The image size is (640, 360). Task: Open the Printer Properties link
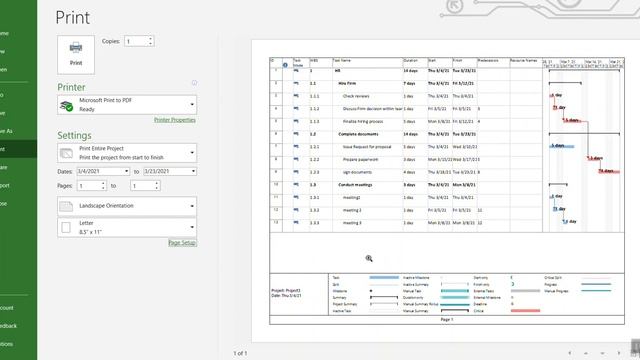click(175, 120)
